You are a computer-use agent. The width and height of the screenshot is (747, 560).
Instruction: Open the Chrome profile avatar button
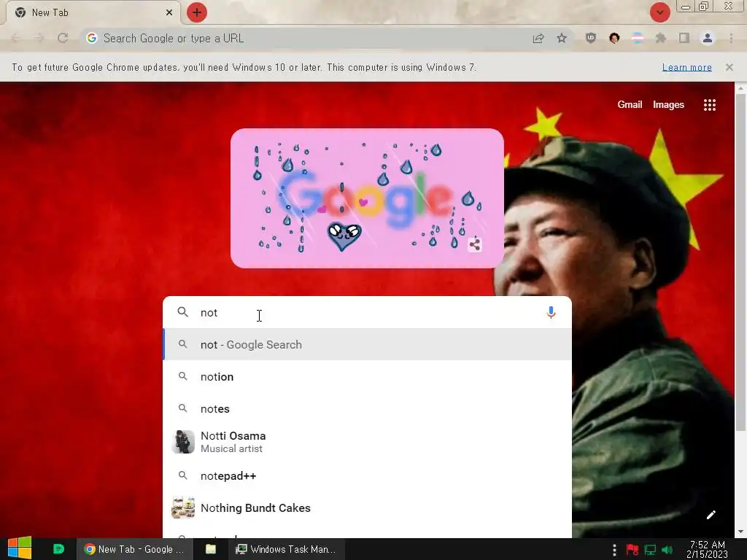coord(708,38)
